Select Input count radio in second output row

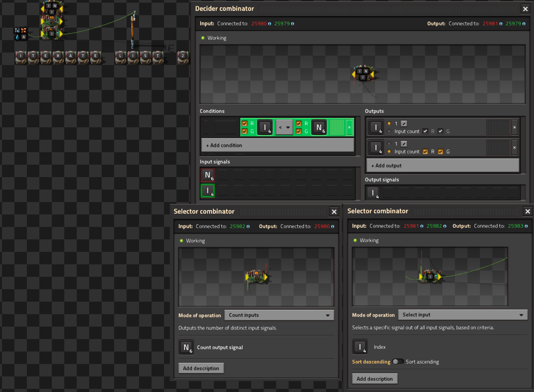[x=389, y=151]
